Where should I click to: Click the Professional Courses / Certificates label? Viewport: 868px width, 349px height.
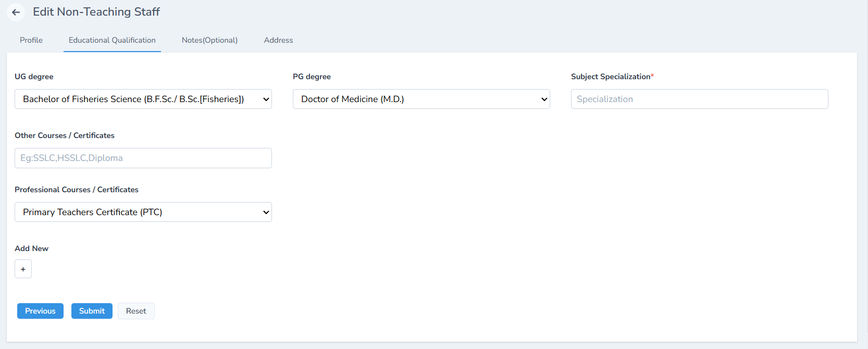click(77, 190)
